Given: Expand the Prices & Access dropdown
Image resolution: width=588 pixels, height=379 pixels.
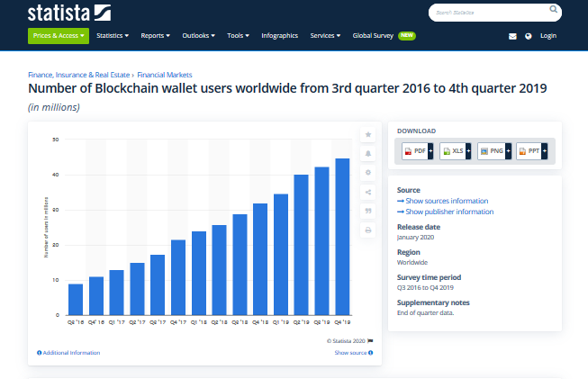Looking at the screenshot, I should [x=58, y=36].
